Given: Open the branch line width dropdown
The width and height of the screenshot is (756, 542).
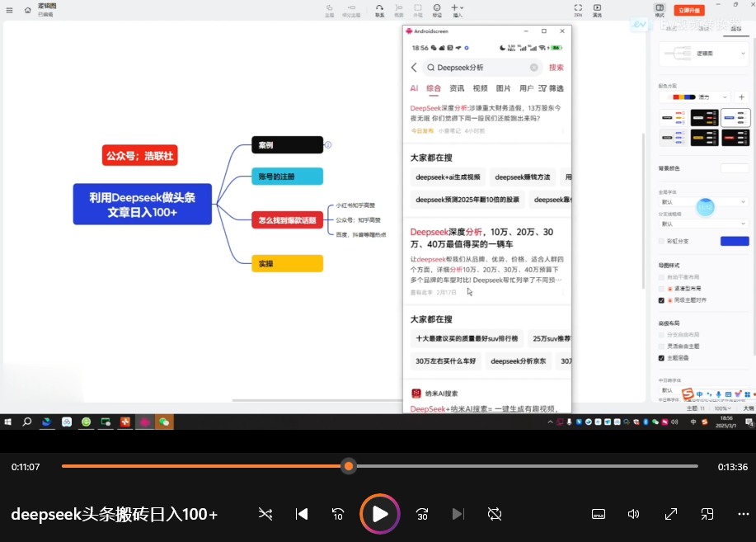Looking at the screenshot, I should 703,224.
